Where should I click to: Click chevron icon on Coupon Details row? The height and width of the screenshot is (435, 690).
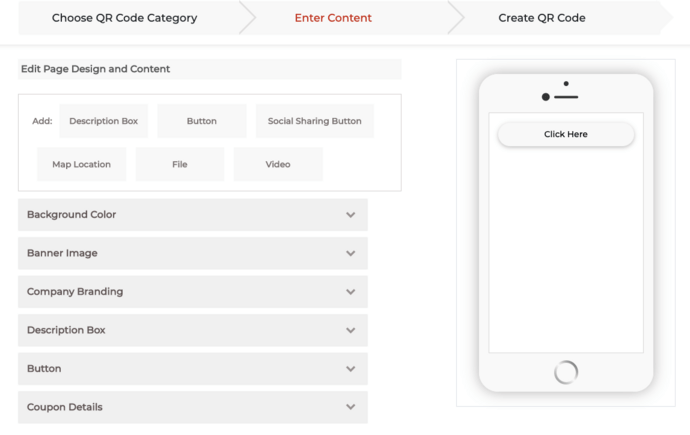click(x=350, y=407)
